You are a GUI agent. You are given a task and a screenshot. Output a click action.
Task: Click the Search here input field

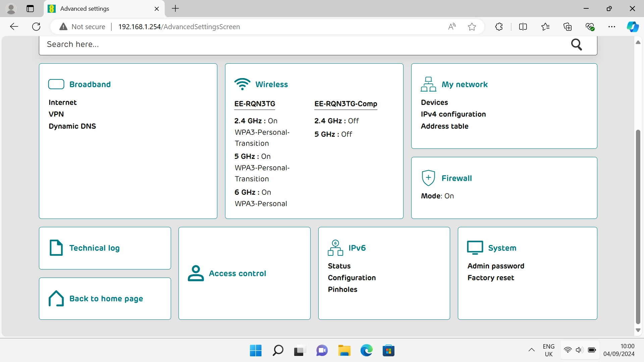coord(201,44)
